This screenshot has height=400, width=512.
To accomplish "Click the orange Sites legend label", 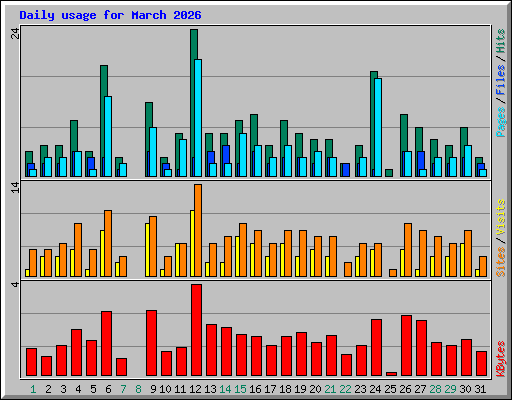I will pos(500,262).
